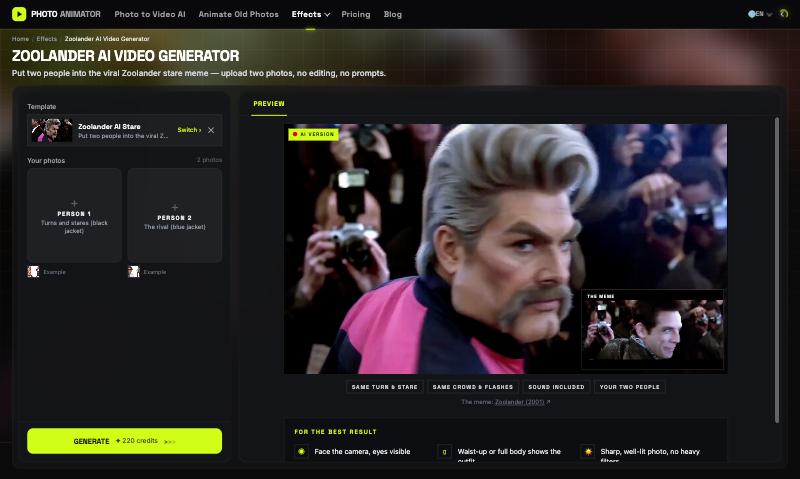Click the Sound Included tag
Viewport: 800px width, 479px height.
point(556,387)
